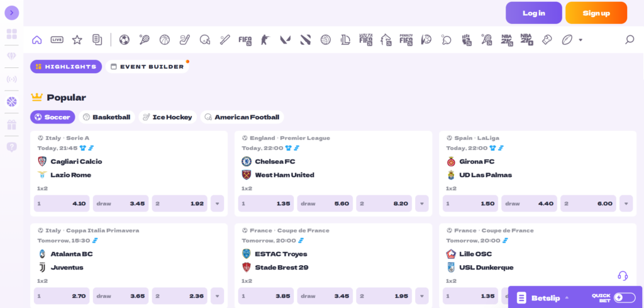This screenshot has width=644, height=308.
Task: Open the home icon in sports bar
Action: (36, 40)
